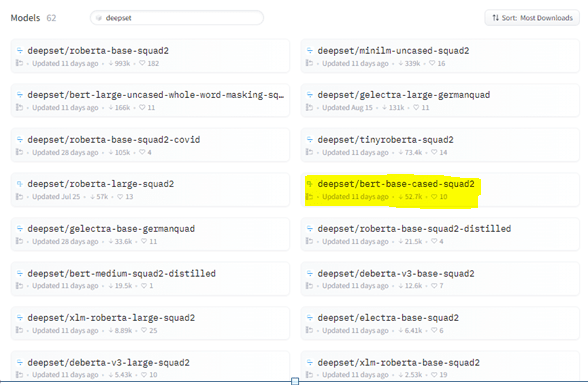Click "Updated 28 days ago" under roberta-base-squad2-covid

[65, 152]
